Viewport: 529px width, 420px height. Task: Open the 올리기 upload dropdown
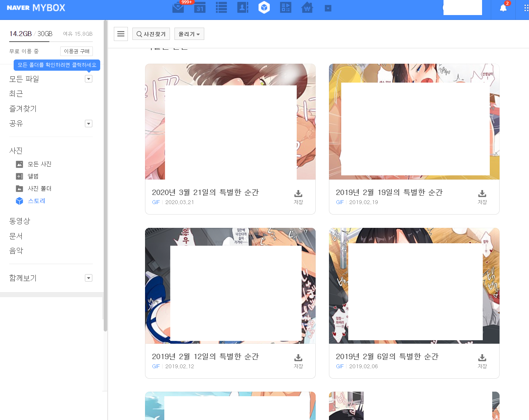(x=189, y=34)
